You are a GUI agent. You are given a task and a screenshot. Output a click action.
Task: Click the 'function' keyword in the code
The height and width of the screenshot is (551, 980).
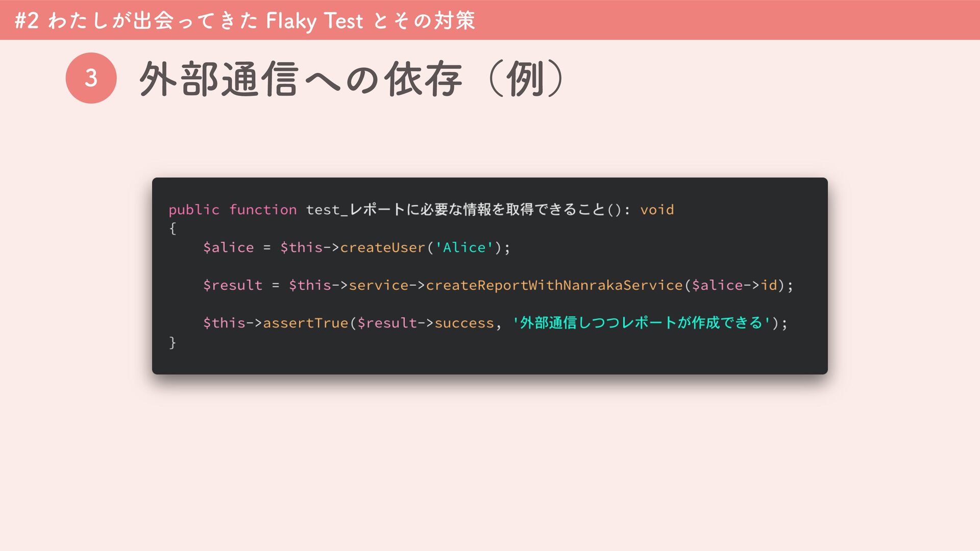[263, 210]
